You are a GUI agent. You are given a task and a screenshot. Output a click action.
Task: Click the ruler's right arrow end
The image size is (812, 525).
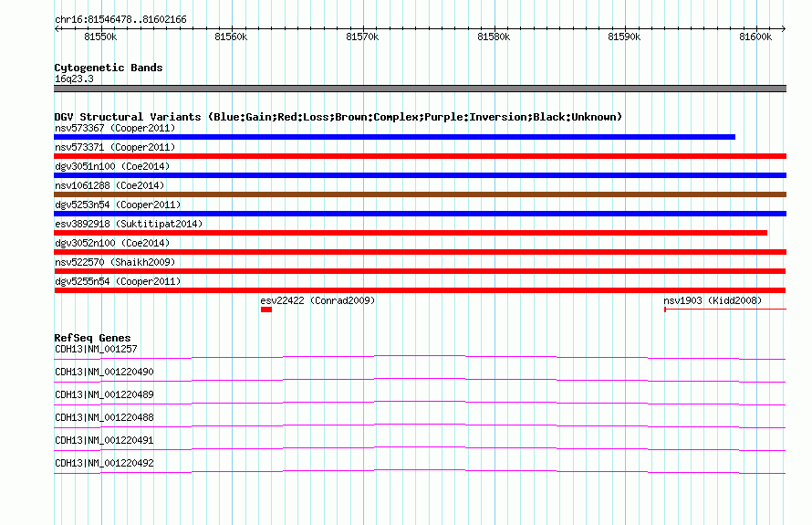[x=784, y=29]
